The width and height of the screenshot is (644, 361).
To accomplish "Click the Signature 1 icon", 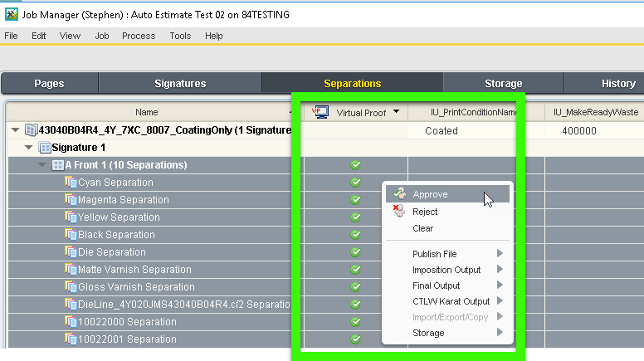I will tap(45, 148).
